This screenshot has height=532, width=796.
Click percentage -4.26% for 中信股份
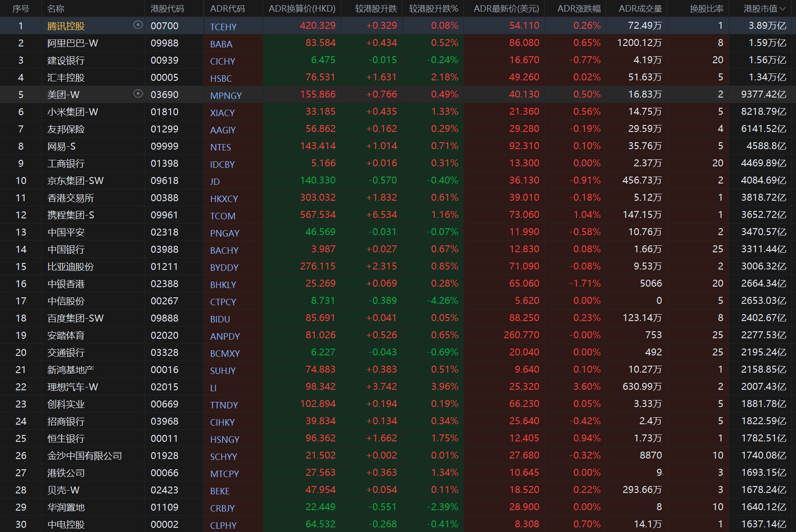[443, 301]
